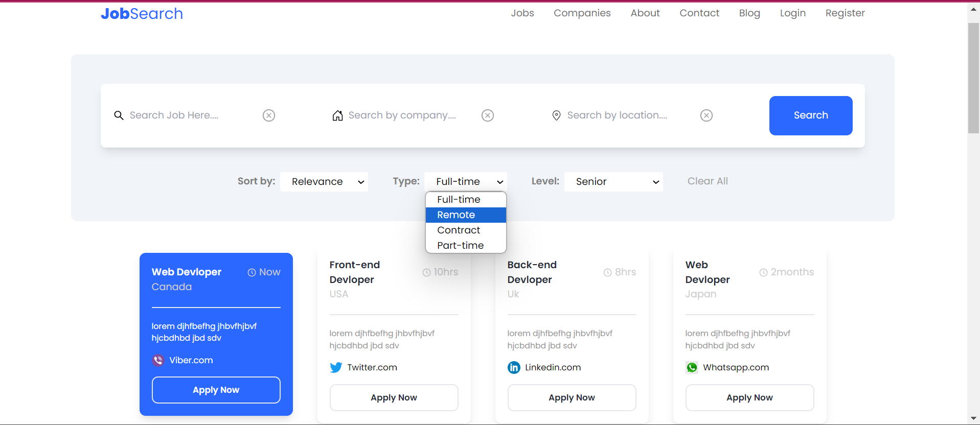Click the magnifying glass search icon
This screenshot has width=980, height=425.
tap(119, 115)
